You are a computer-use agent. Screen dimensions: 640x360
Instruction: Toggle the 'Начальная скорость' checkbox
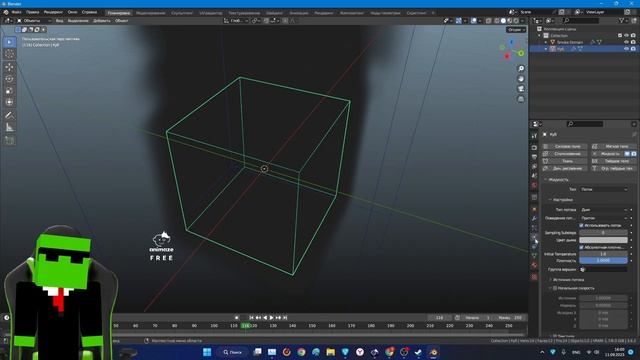pos(555,288)
